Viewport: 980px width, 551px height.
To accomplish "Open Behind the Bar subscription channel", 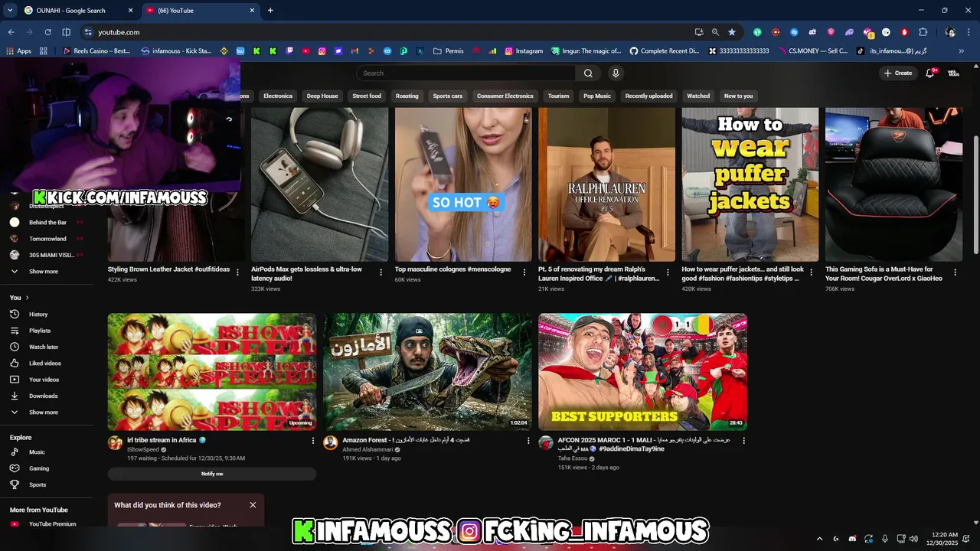I will tap(46, 223).
